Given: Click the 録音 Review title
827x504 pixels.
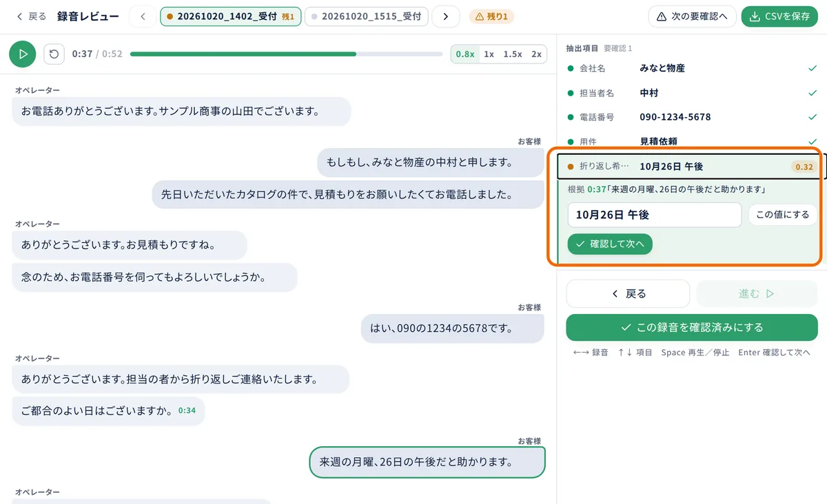Looking at the screenshot, I should (x=88, y=16).
